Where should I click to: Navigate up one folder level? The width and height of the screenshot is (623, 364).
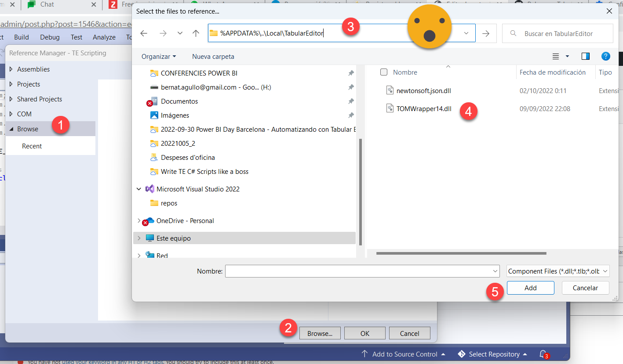(196, 33)
